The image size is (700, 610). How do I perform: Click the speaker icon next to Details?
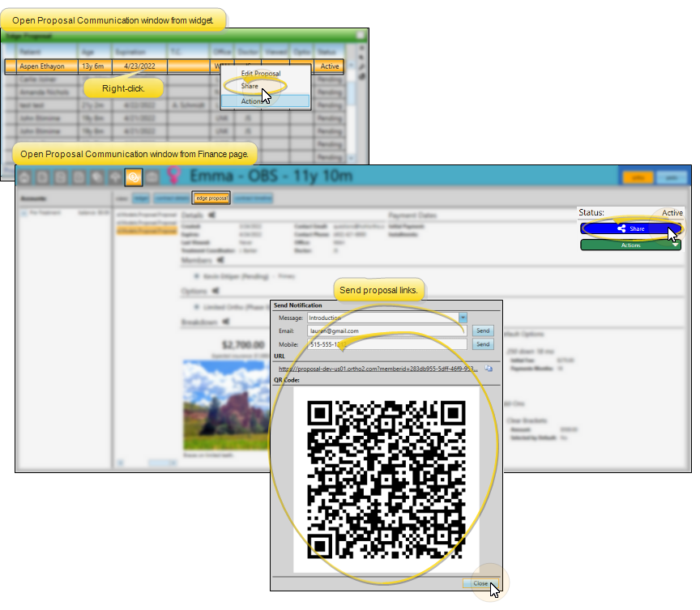[x=212, y=215]
